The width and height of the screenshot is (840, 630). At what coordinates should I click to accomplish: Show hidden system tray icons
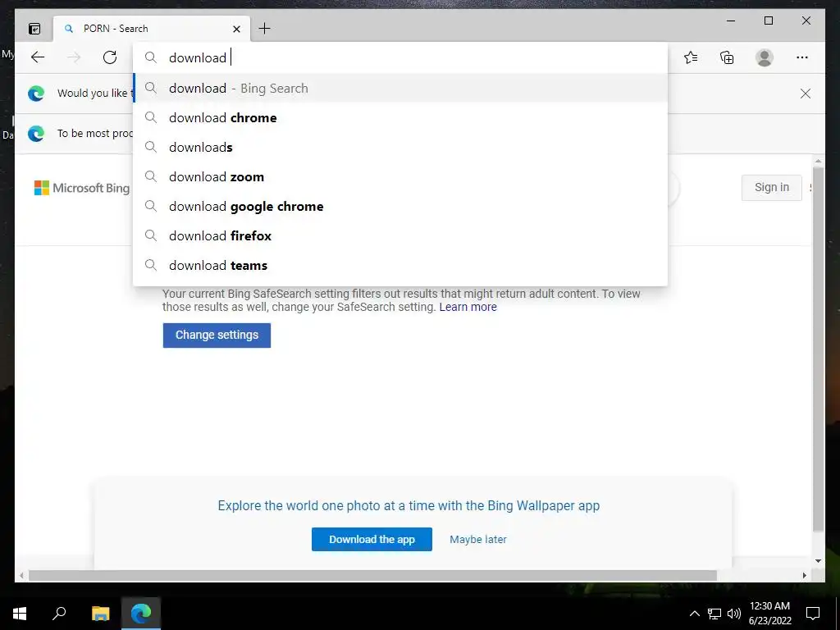694,614
